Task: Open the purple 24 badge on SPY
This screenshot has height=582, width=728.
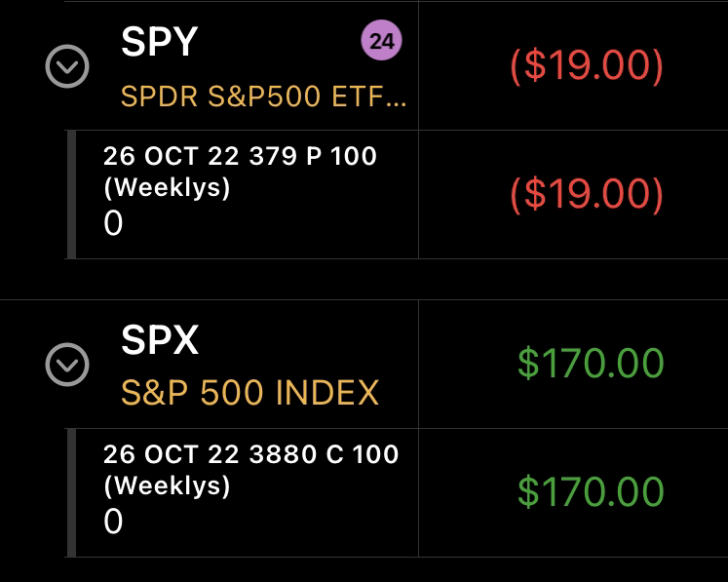Action: 382,40
